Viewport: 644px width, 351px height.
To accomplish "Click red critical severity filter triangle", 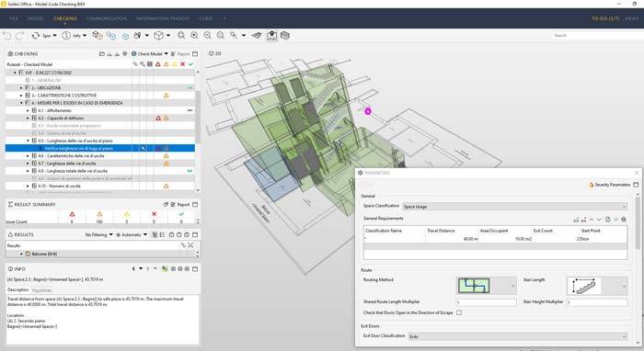I will click(158, 64).
